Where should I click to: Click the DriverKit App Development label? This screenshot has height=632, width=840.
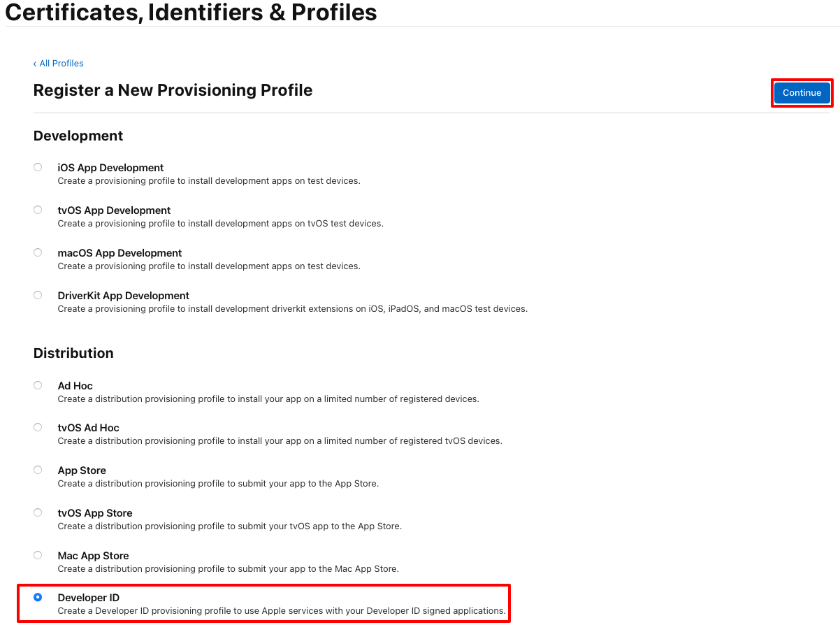point(124,296)
